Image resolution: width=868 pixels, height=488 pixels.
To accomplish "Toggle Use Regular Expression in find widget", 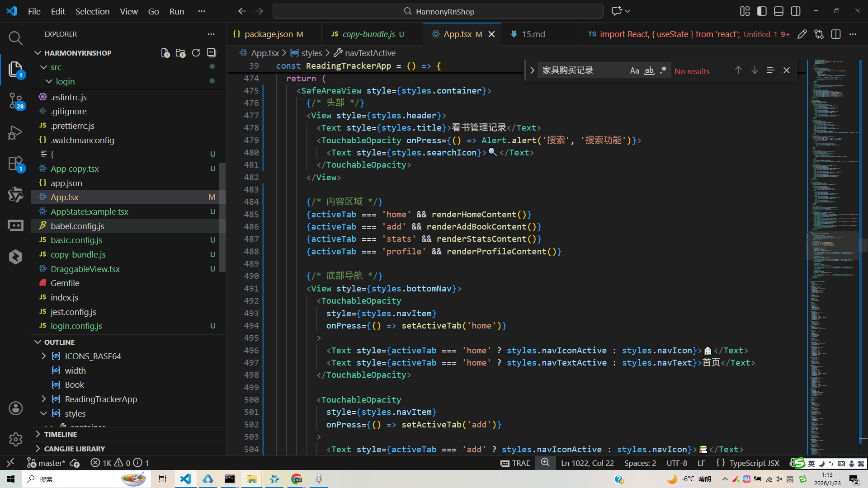I will (x=663, y=70).
